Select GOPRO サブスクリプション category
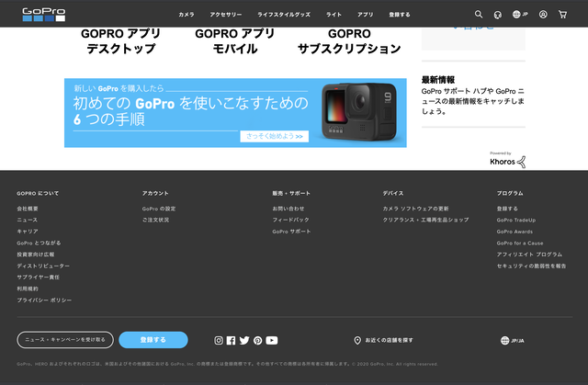Image resolution: width=588 pixels, height=385 pixels. coord(349,40)
